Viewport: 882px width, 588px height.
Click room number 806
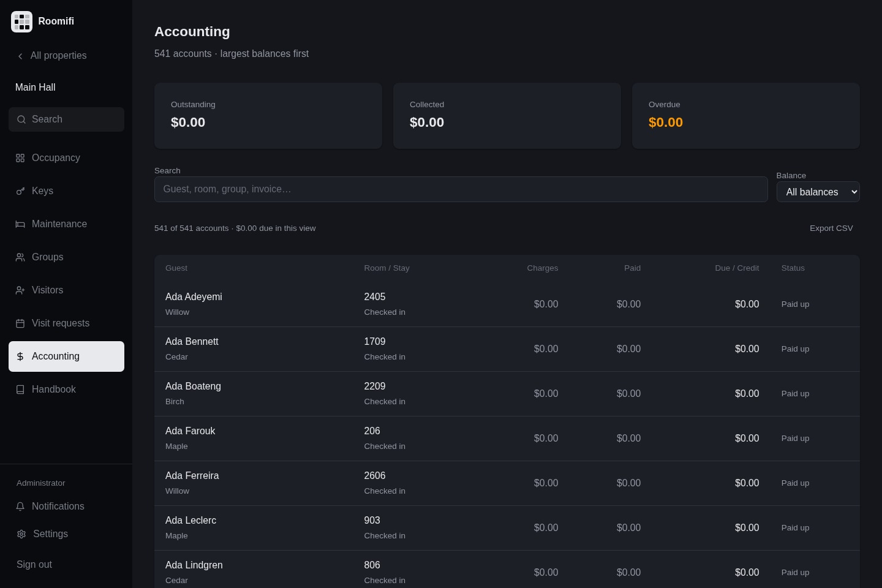(372, 565)
